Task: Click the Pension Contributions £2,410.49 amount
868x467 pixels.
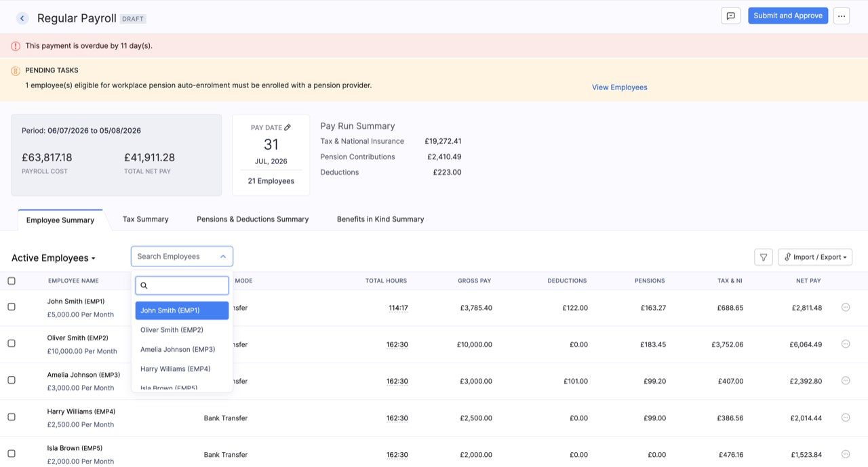Action: point(444,157)
